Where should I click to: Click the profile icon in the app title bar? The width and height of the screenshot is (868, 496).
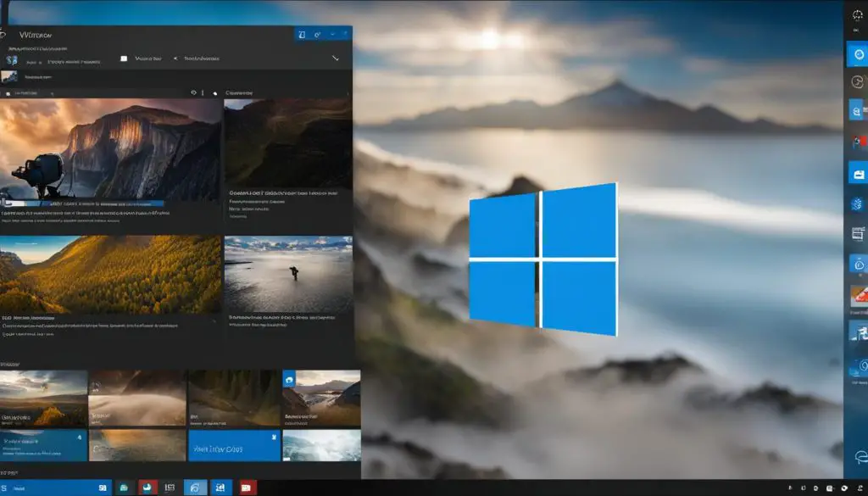coord(301,34)
